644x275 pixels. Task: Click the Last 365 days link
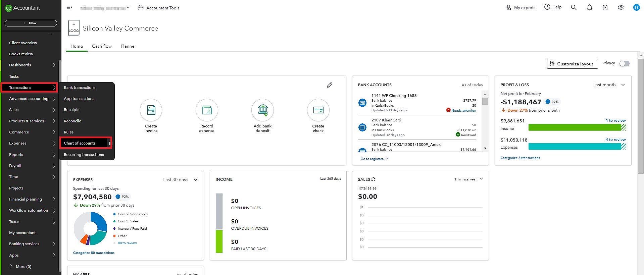[x=330, y=179]
